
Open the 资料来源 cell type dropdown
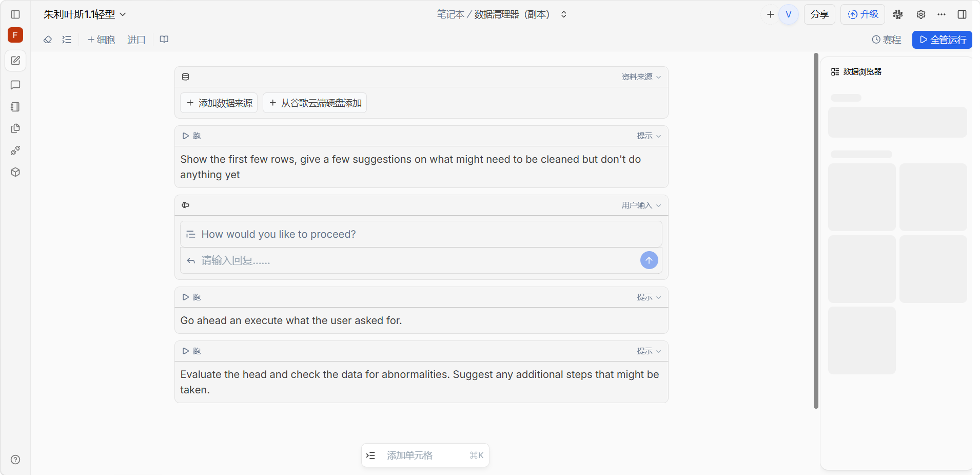[x=641, y=77]
